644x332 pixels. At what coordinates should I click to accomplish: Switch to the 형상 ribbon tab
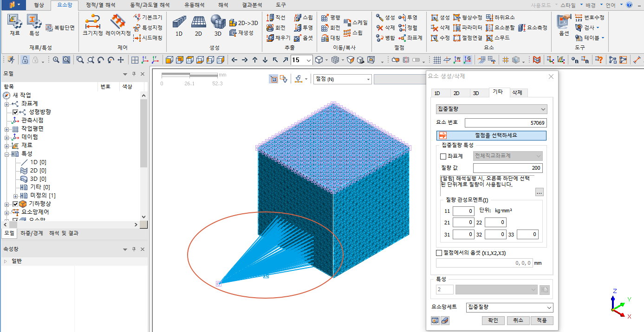tap(40, 5)
